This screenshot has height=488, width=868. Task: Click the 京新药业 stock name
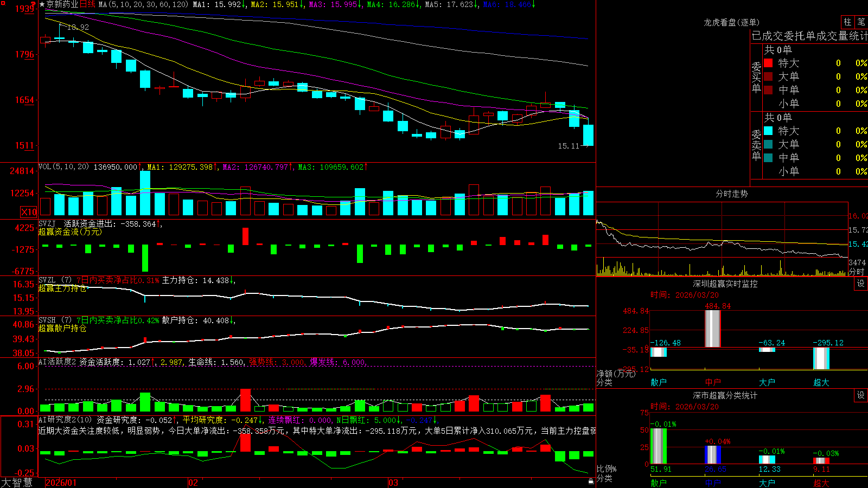pos(62,4)
